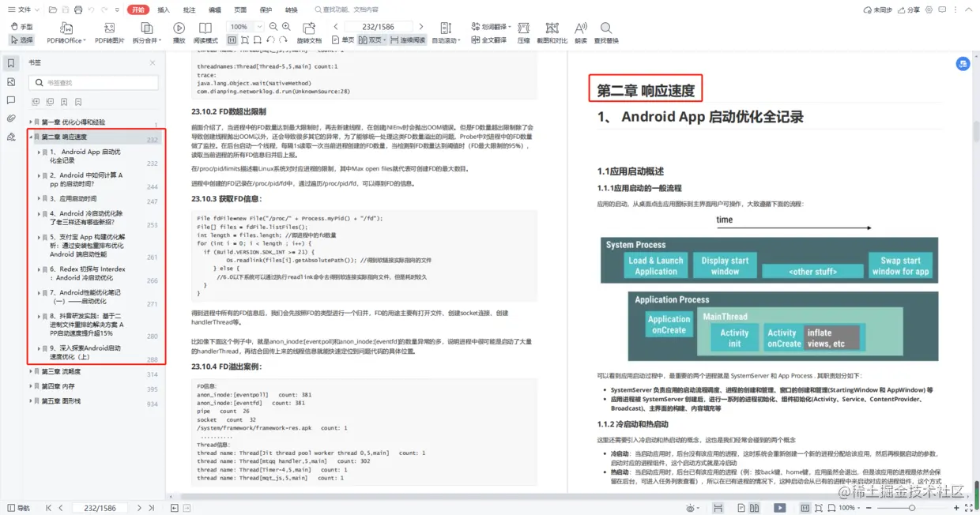Click the toolbar page number field 232/1586
Image resolution: width=980 pixels, height=515 pixels.
[x=379, y=27]
